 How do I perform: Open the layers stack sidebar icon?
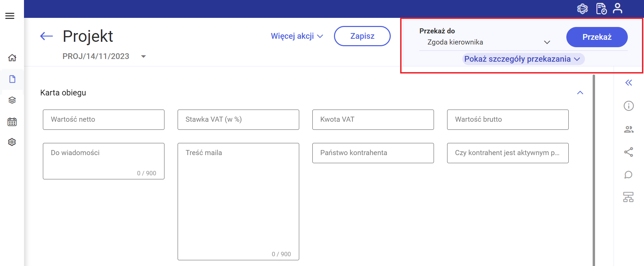coord(12,100)
